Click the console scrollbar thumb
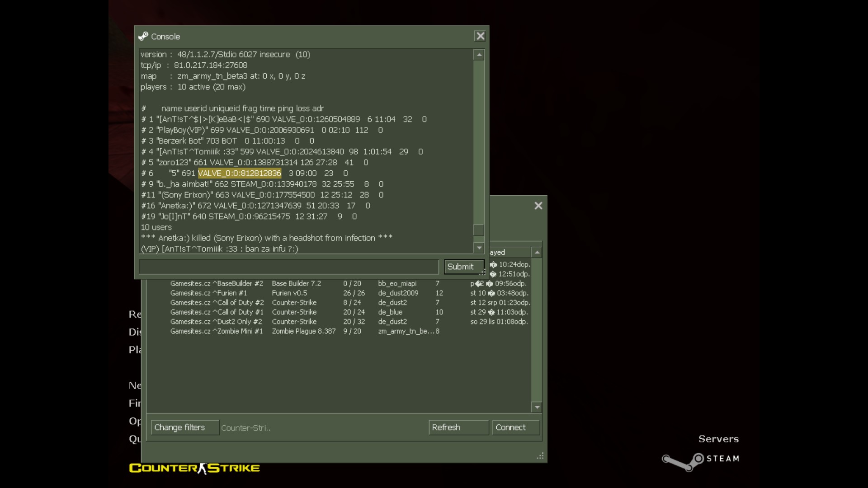868x488 pixels. pos(479,230)
